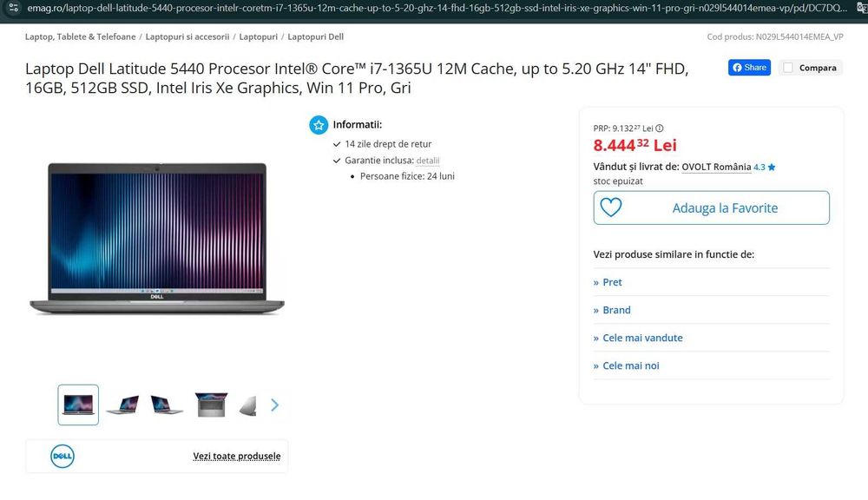Tick the Compara checkbox

788,68
